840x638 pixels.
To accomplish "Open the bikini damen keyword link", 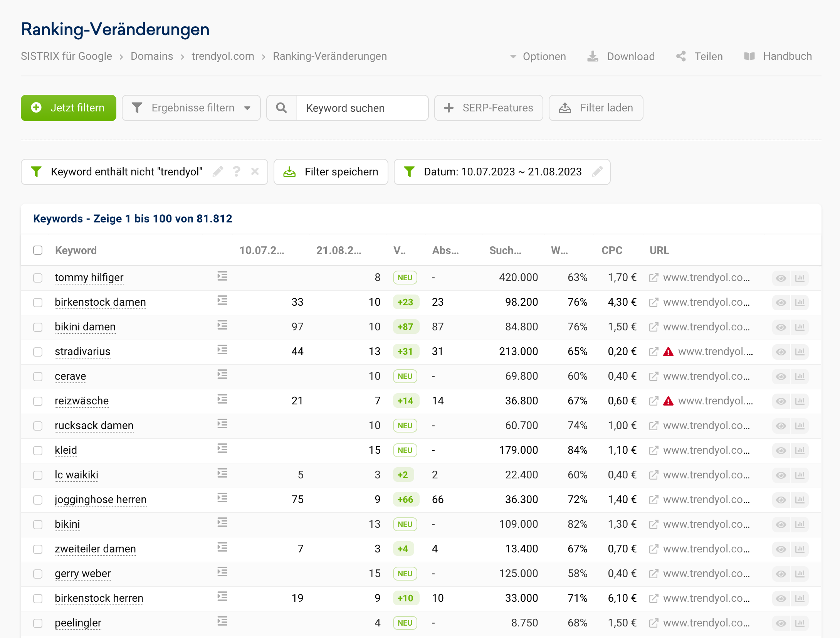I will point(85,327).
